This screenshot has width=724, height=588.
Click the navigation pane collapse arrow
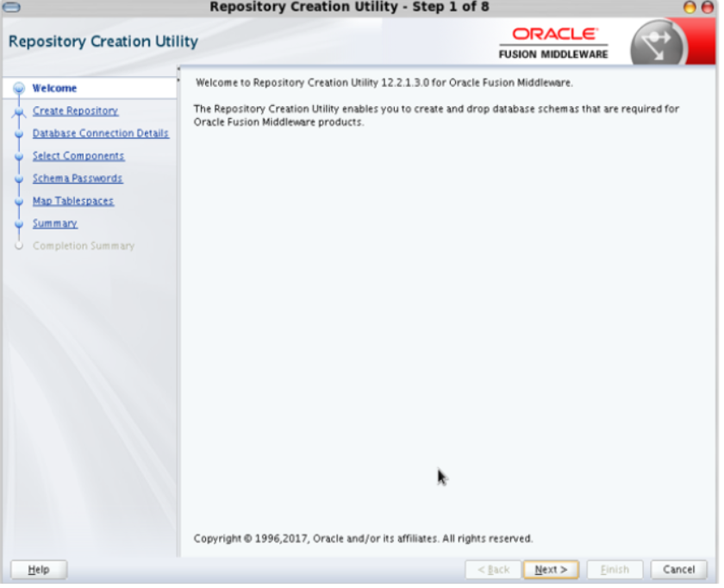click(178, 69)
